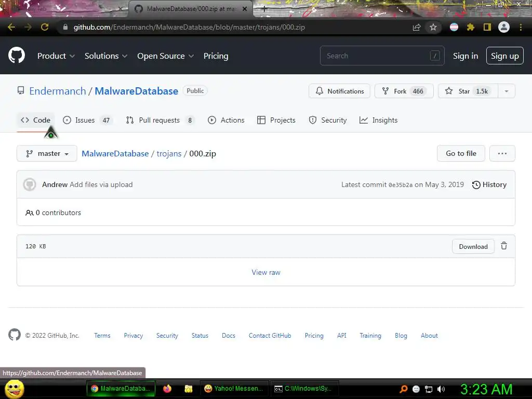The height and width of the screenshot is (399, 532).
Task: Open the smiley Start button on taskbar
Action: pos(14,389)
